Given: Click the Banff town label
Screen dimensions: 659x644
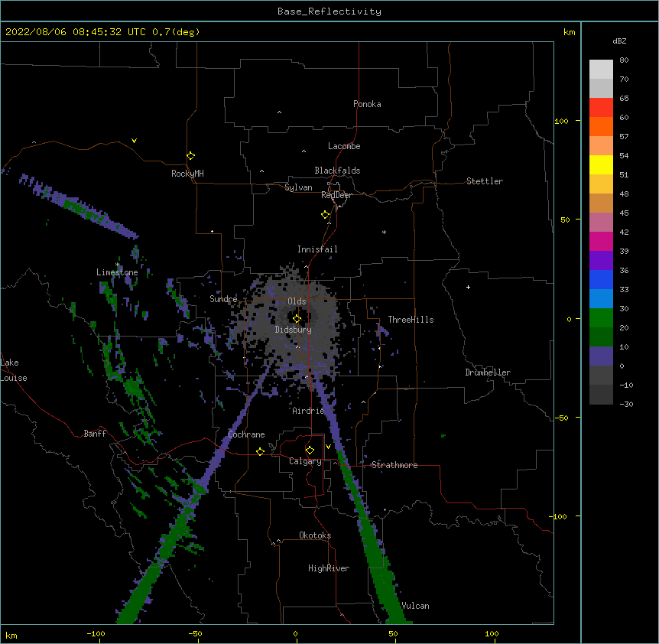Looking at the screenshot, I should tap(95, 434).
